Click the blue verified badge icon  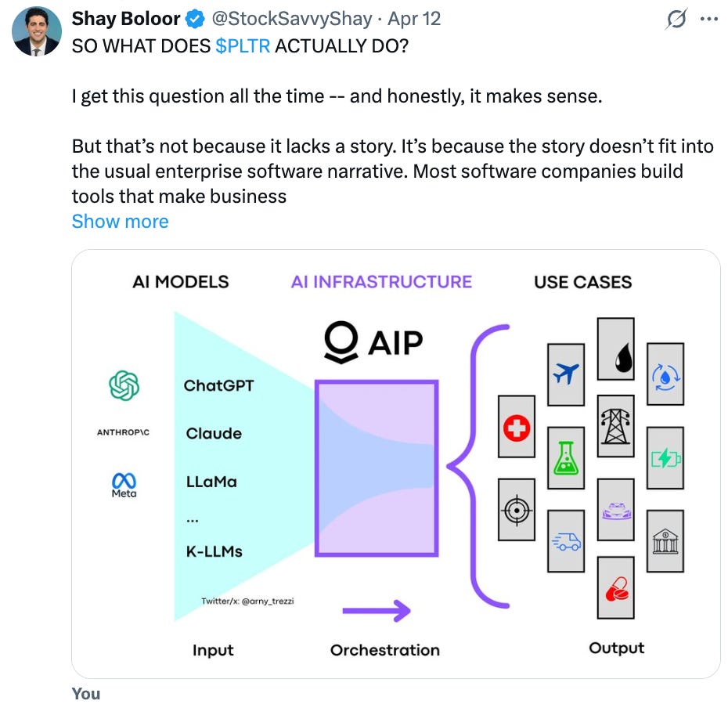[x=195, y=20]
